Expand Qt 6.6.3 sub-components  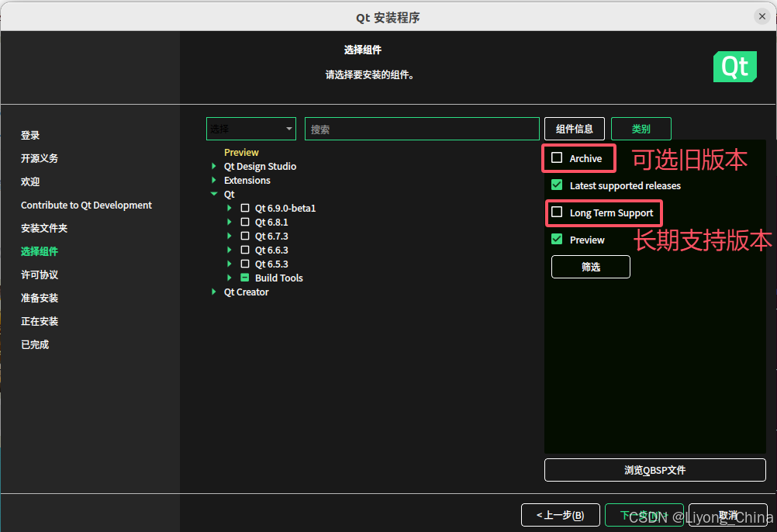230,250
